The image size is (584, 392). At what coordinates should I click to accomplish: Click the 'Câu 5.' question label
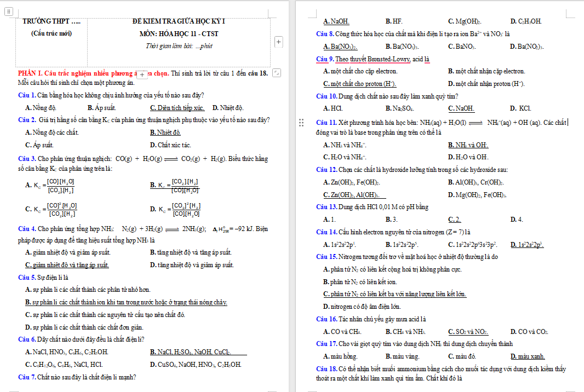point(27,278)
